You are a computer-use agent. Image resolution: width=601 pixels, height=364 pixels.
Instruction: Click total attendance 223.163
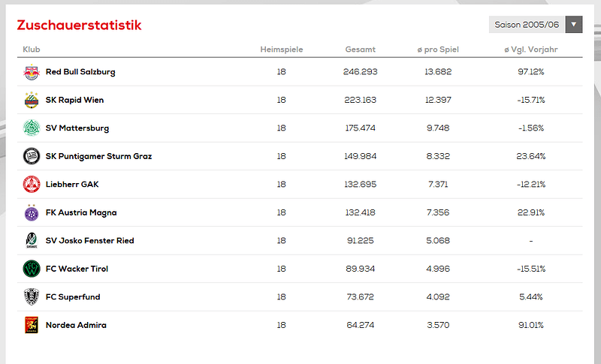[361, 100]
